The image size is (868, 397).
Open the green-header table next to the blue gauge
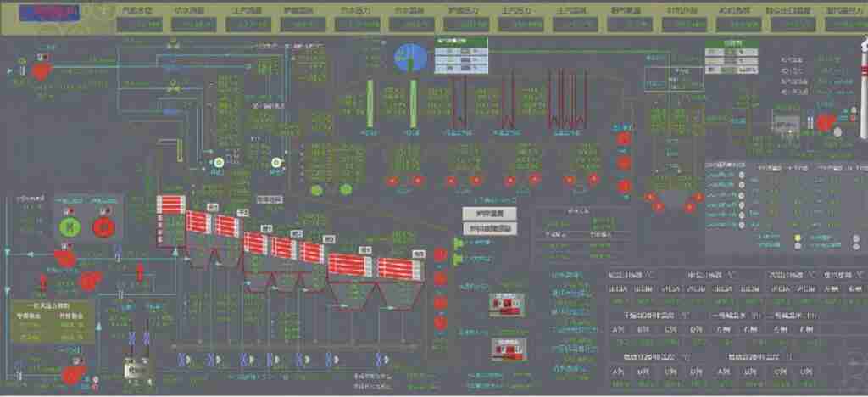pos(461,55)
